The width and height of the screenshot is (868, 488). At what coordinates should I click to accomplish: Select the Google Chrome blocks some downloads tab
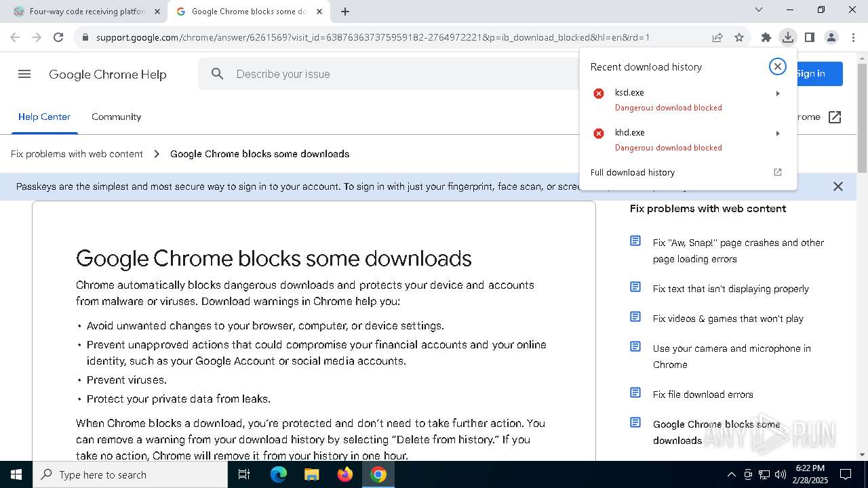[x=249, y=12]
